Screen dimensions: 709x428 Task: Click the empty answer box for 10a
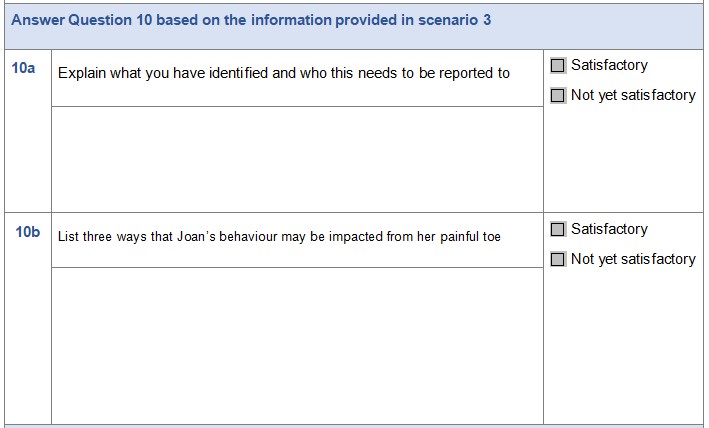(x=297, y=158)
